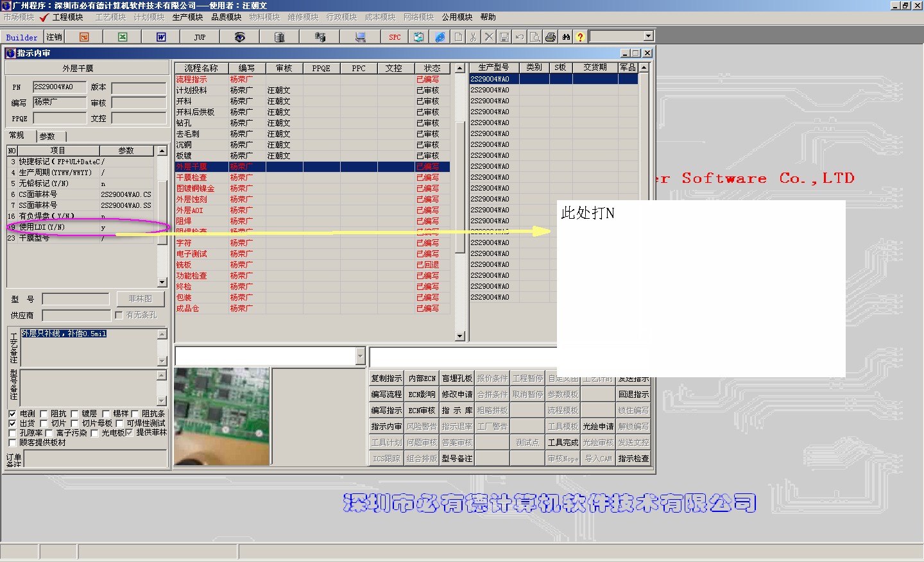Click process list scroll-down arrow
The image size is (924, 562).
click(459, 336)
